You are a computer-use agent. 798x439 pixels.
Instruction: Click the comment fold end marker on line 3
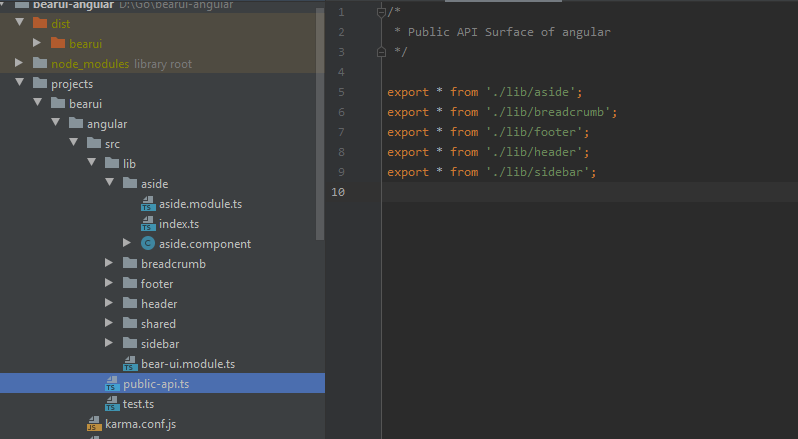point(381,52)
